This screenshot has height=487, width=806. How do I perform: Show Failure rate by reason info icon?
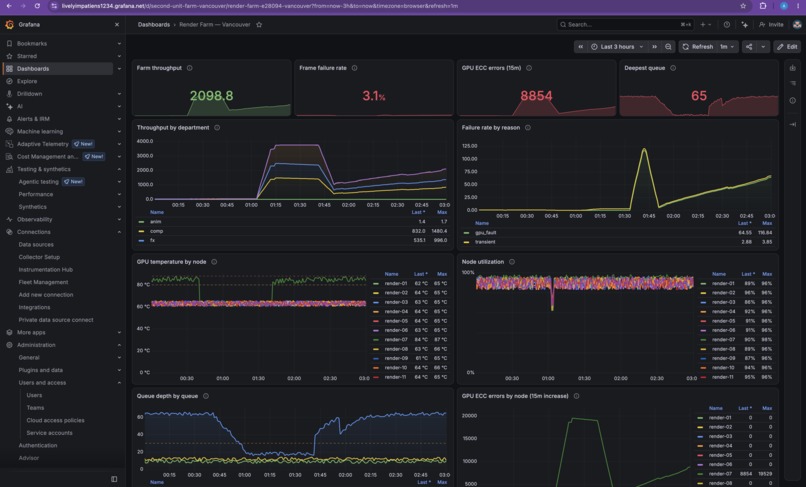(528, 128)
